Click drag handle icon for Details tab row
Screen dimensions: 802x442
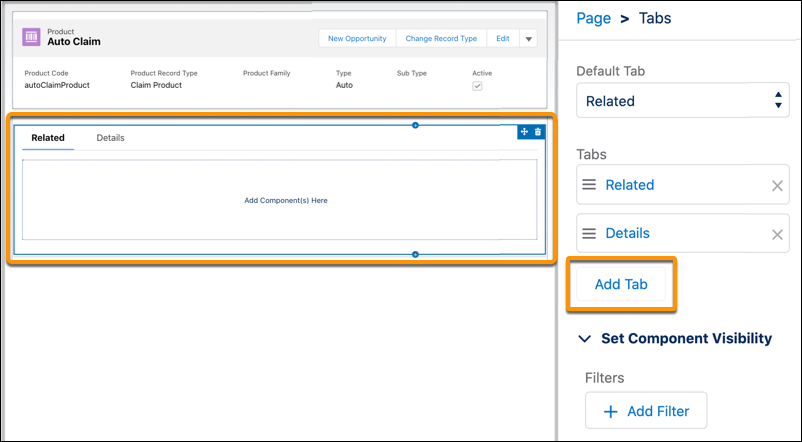(589, 234)
